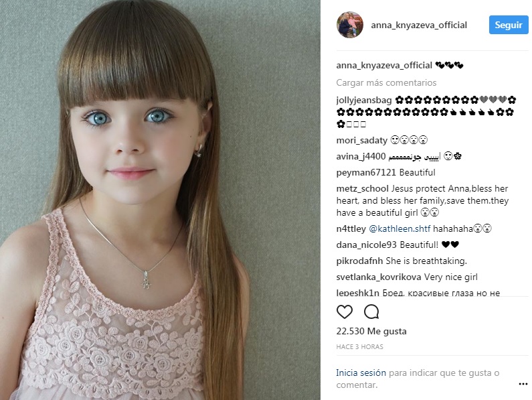Screen dimensions: 532x400
Task: Open anna_knyazeva_official username in the header
Action: tap(419, 25)
